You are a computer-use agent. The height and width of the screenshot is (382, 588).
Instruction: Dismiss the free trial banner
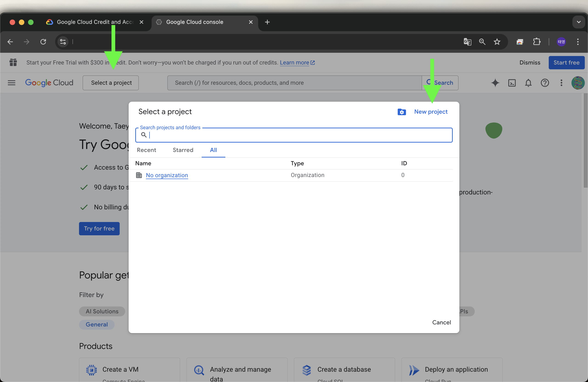coord(530,62)
